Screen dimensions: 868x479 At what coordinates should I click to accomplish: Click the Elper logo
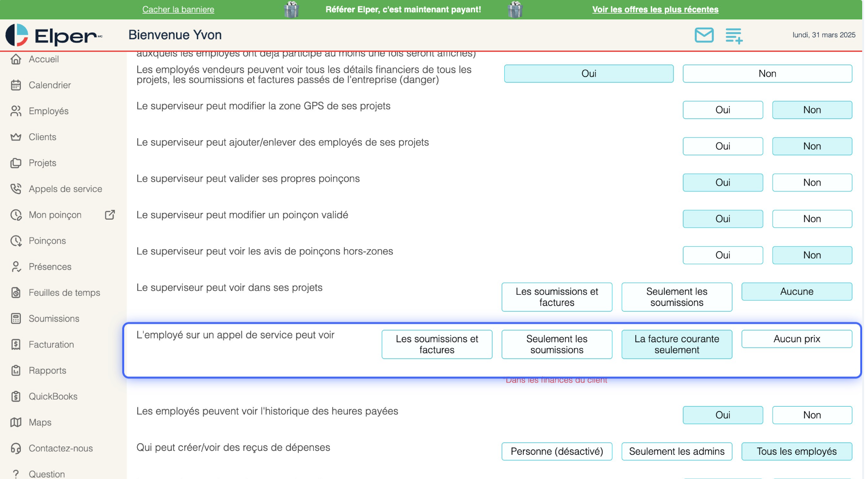[54, 35]
